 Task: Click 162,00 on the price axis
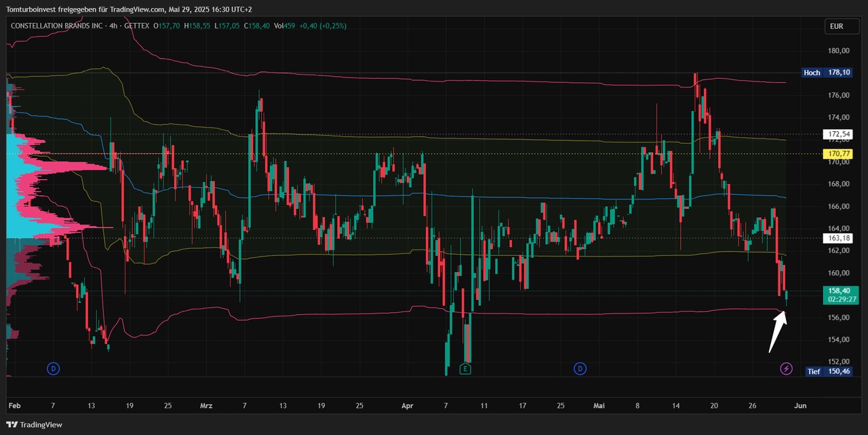click(x=839, y=250)
